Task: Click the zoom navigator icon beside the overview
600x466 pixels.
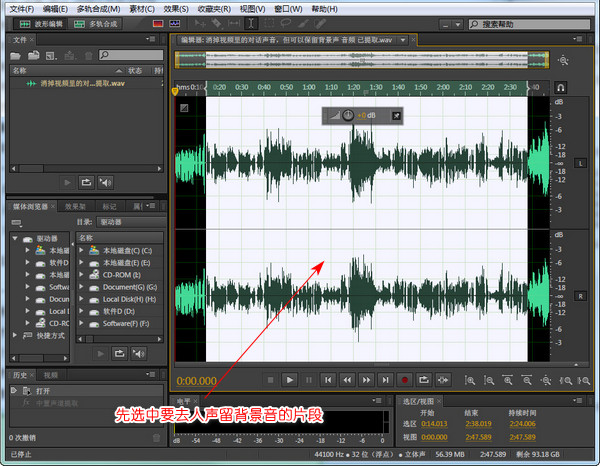Action: tap(563, 60)
